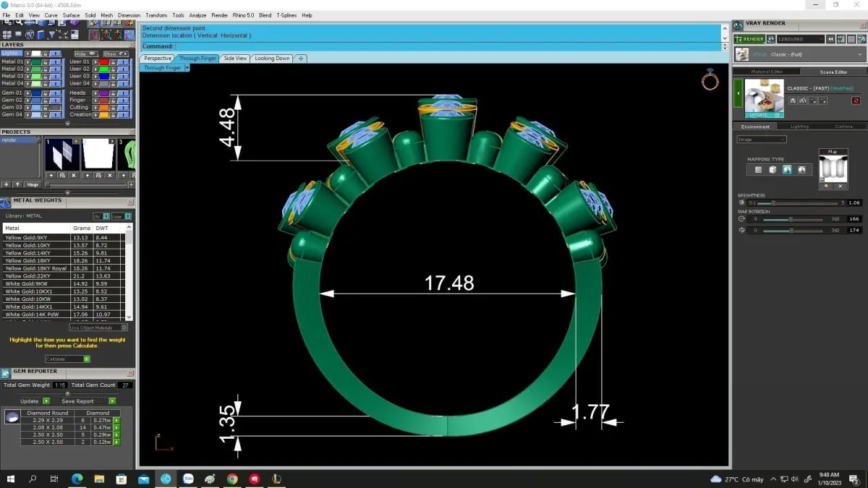Select the cubic mapping type icon
The image size is (868, 488).
point(773,170)
